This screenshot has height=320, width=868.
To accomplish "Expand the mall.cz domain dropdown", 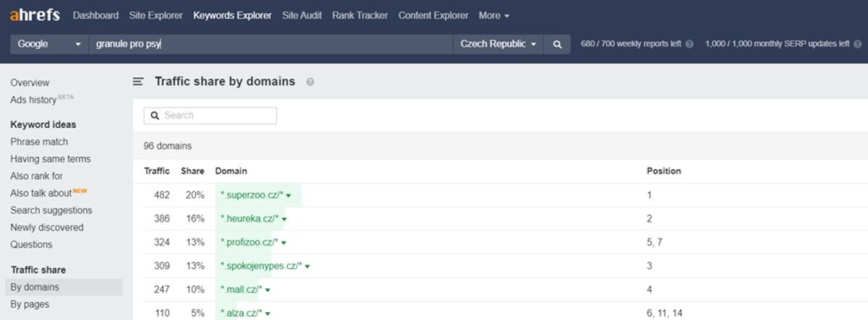I will click(268, 290).
